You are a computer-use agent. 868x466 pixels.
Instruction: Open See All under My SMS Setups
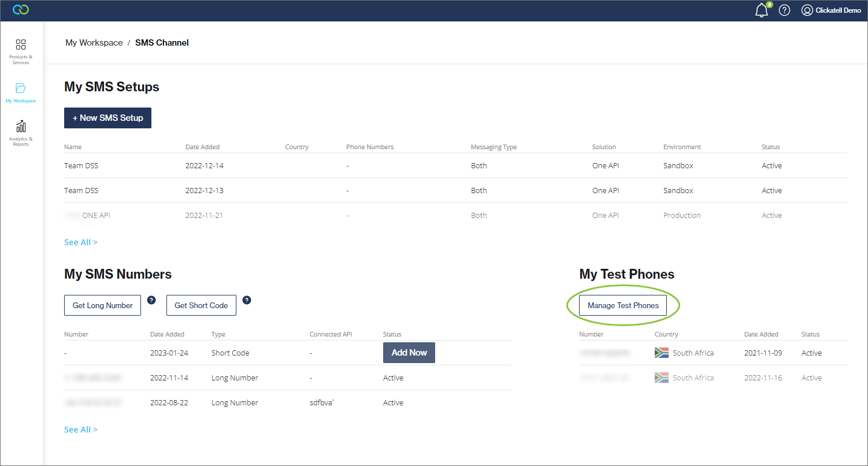[80, 242]
